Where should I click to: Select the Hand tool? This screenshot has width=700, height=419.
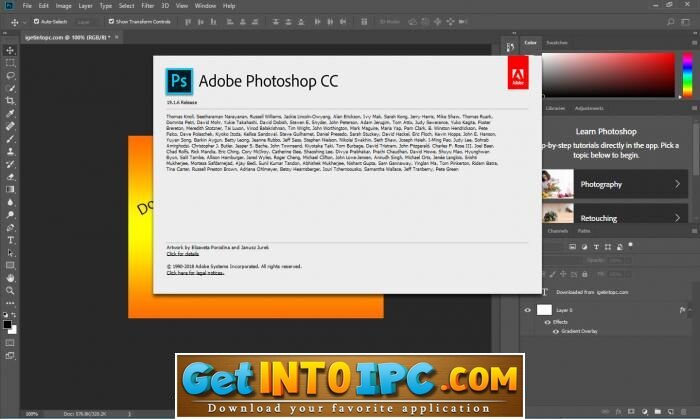(10, 278)
